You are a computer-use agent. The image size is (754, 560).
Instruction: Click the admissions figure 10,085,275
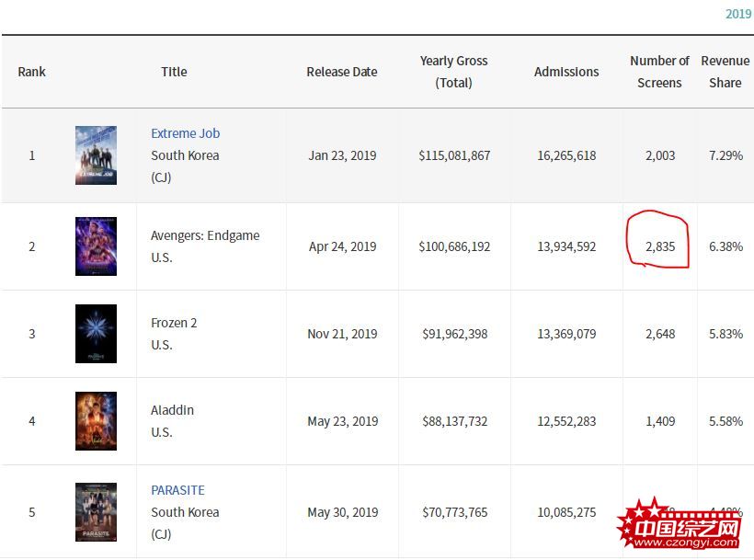tap(566, 512)
